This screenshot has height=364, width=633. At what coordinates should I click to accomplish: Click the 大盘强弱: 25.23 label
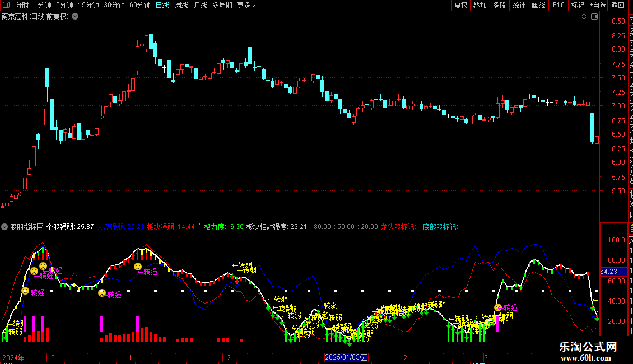pos(120,227)
